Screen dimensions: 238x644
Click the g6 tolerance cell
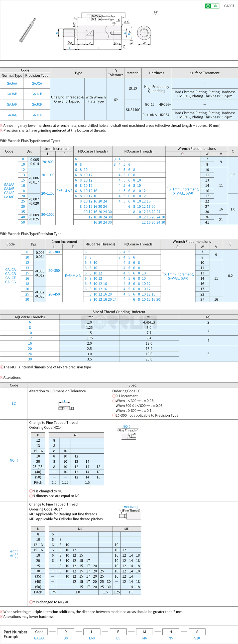pos(116,99)
